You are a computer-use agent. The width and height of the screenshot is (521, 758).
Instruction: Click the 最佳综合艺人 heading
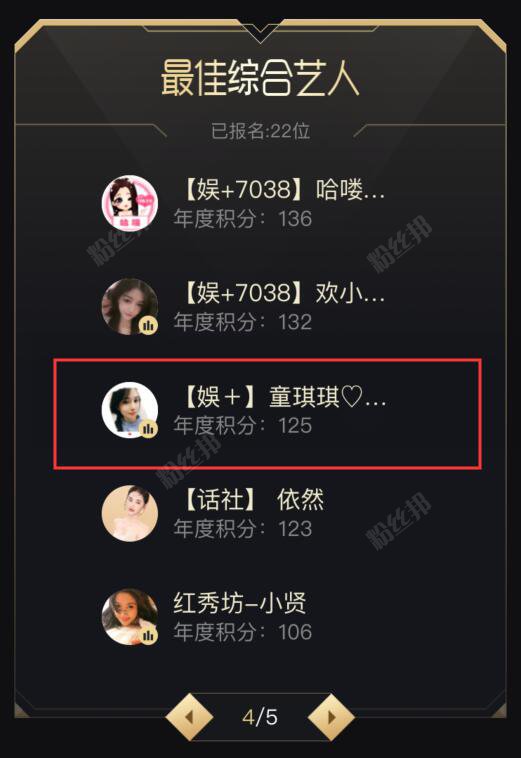pyautogui.click(x=260, y=78)
